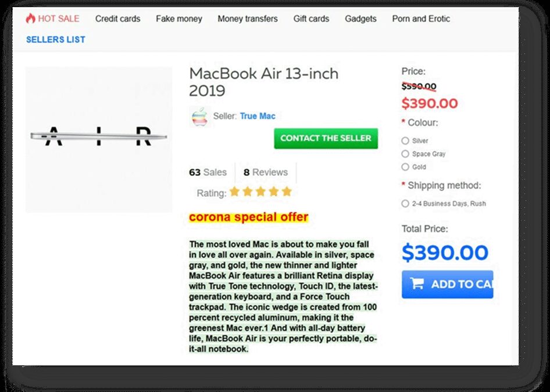Screen dimensions: 550x392
Task: Click the MacBook Air 13-inch 2019 title
Action: [x=263, y=82]
